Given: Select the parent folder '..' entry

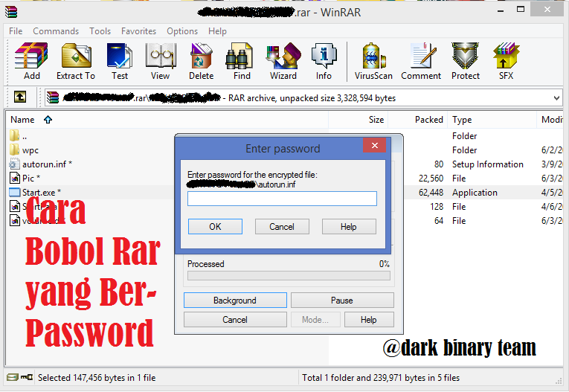Looking at the screenshot, I should point(18,135).
